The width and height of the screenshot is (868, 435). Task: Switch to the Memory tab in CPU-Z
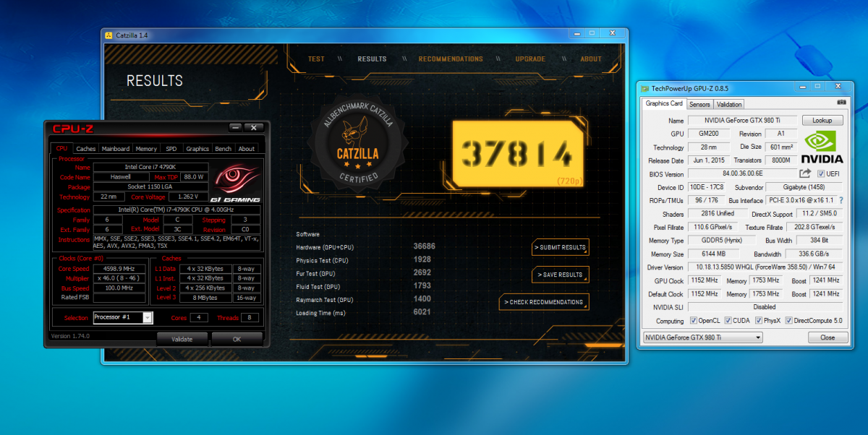pos(146,149)
